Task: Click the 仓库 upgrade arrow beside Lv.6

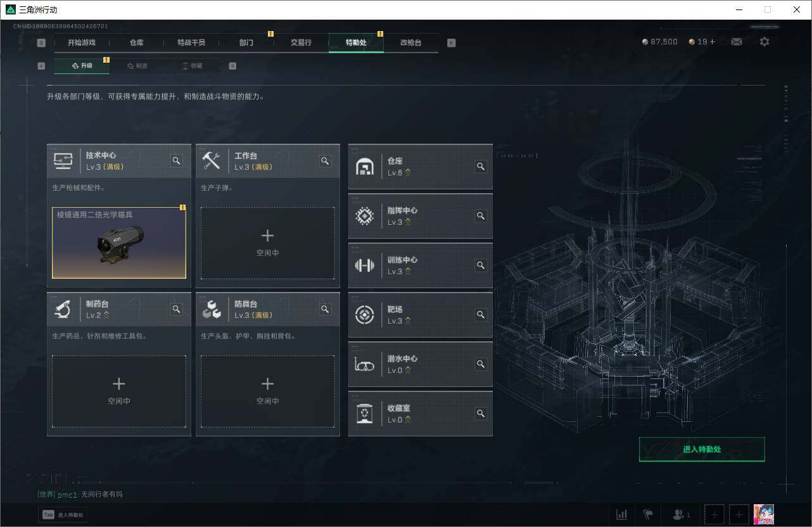Action: click(x=408, y=172)
